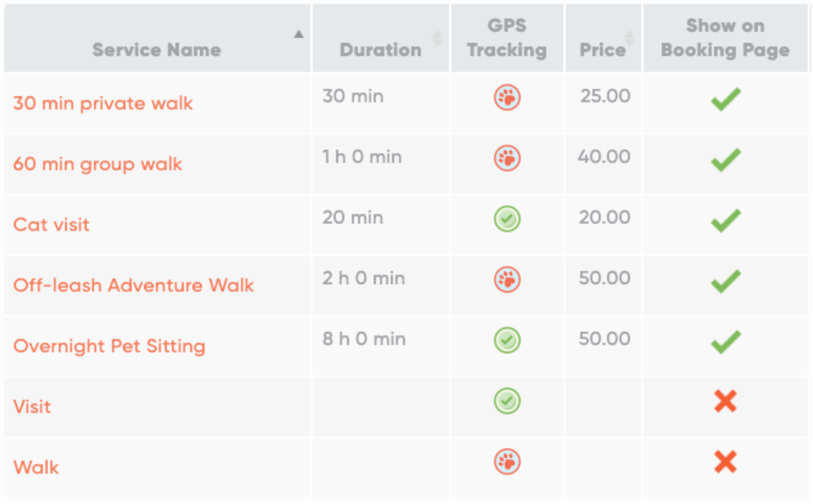Screen dimensions: 813x504
Task: Sort by Duration using the sort arrows
Action: pos(437,39)
